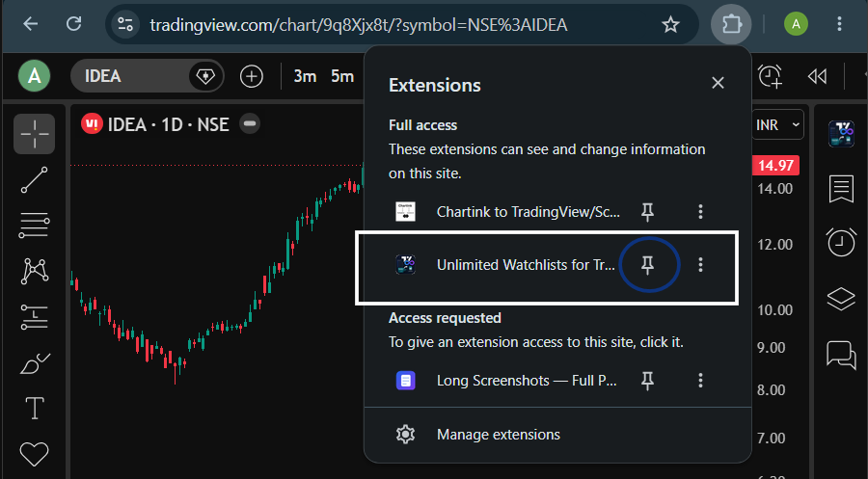Click the browser address bar URL

[358, 25]
